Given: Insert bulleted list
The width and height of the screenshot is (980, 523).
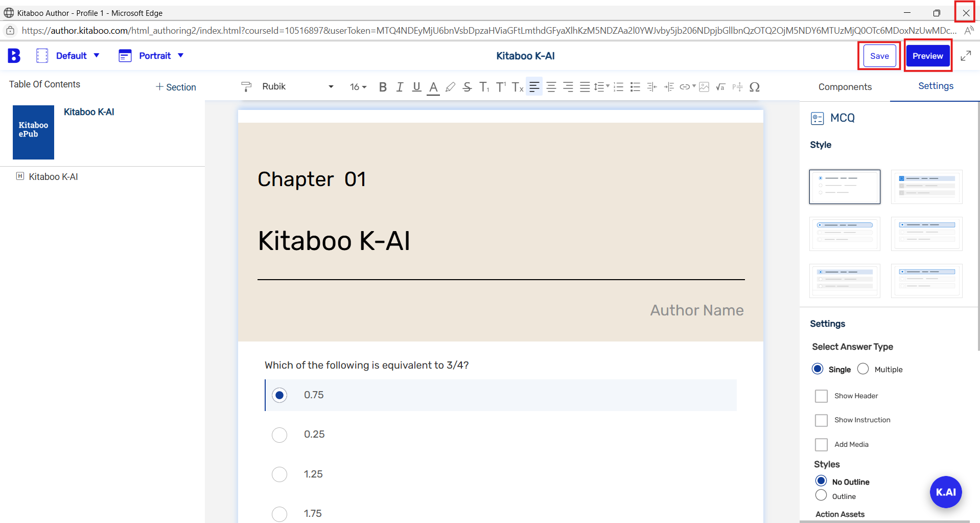Looking at the screenshot, I should click(x=636, y=87).
